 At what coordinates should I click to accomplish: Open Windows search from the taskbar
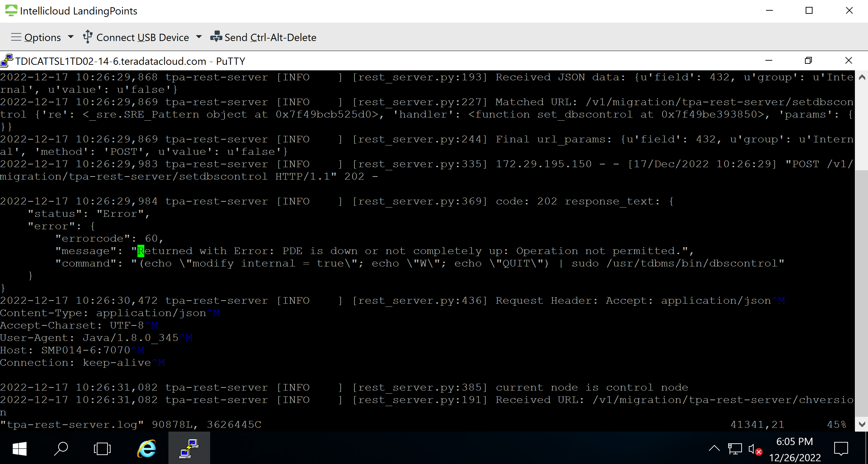pyautogui.click(x=61, y=449)
